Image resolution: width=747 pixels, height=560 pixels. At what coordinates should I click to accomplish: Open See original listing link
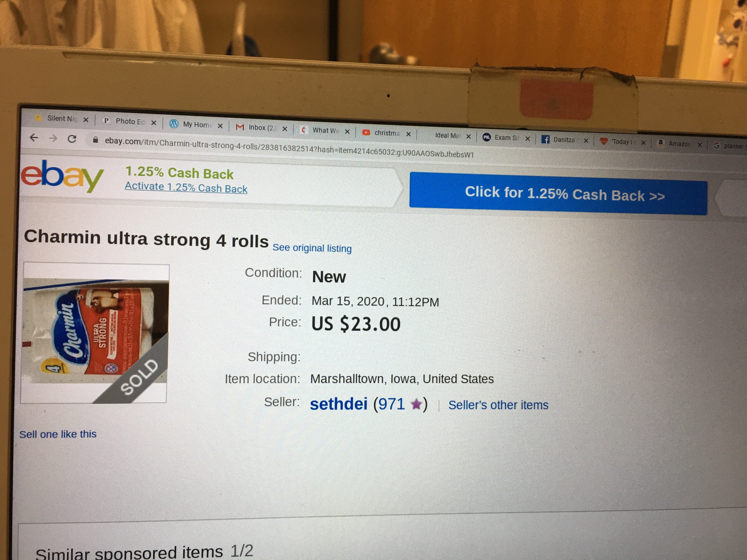(x=312, y=248)
